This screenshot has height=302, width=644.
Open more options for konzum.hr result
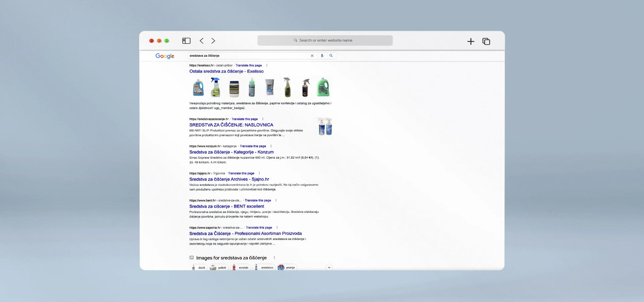271,146
